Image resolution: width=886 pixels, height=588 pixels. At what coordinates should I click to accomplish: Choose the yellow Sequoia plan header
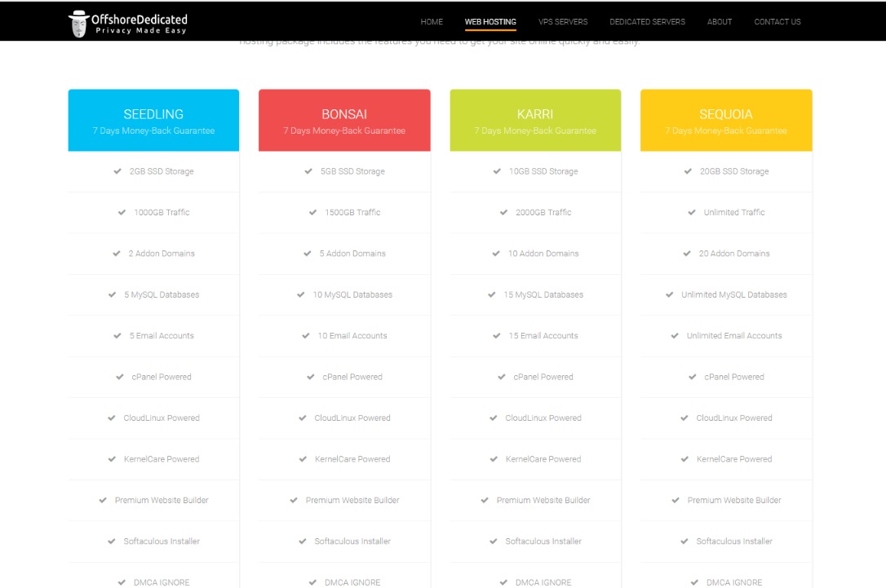(726, 121)
